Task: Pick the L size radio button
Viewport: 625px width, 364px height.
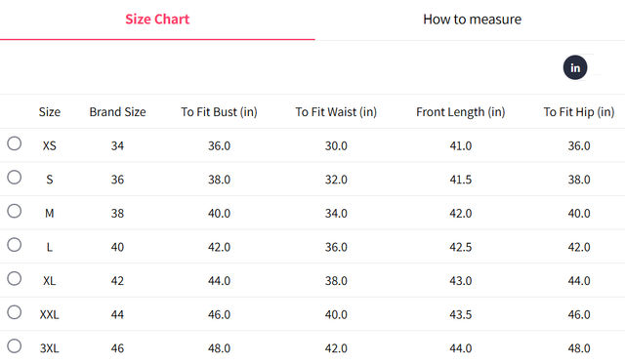Action: 15,245
